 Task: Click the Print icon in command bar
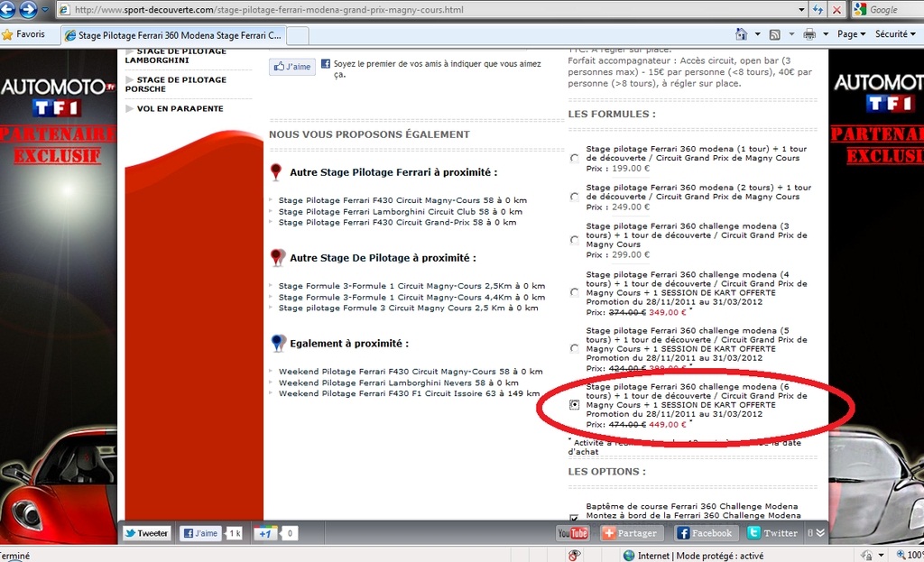click(809, 34)
